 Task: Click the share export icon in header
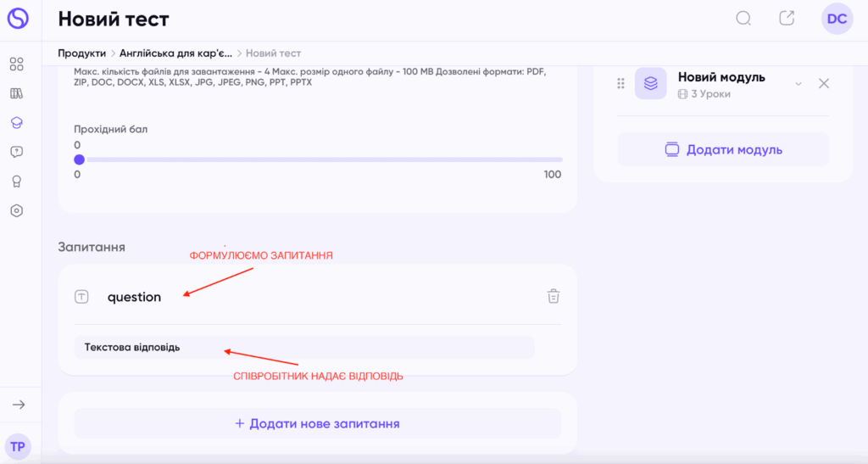[x=787, y=19]
